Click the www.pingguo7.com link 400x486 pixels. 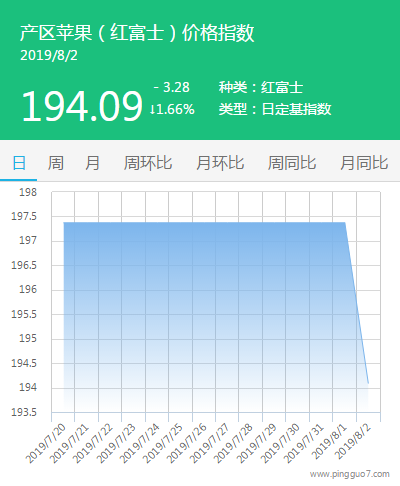(x=350, y=474)
